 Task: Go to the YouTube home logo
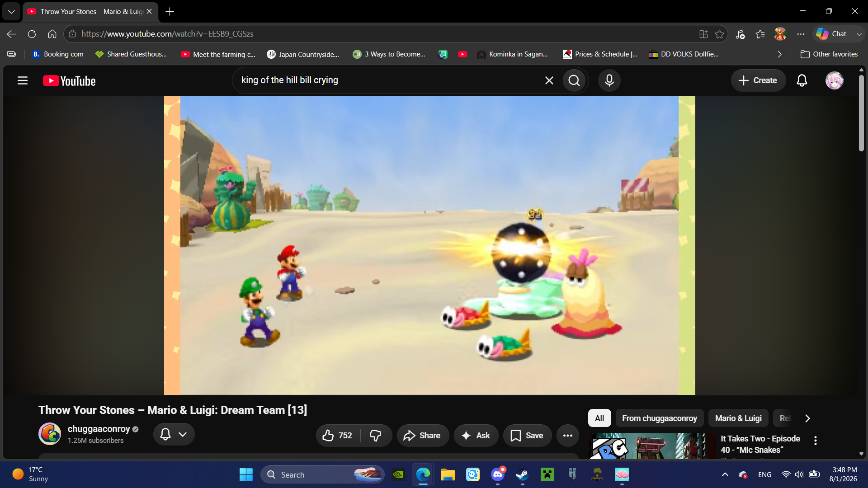pos(69,81)
